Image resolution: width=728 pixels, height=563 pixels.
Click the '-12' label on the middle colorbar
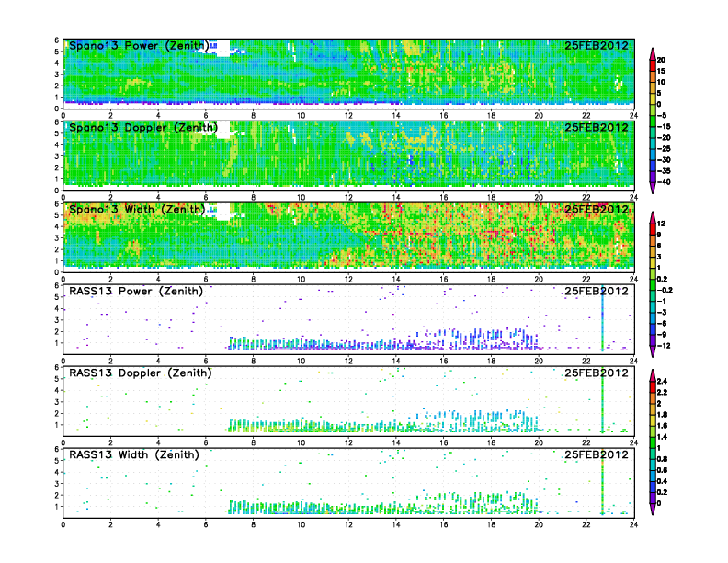(x=664, y=346)
